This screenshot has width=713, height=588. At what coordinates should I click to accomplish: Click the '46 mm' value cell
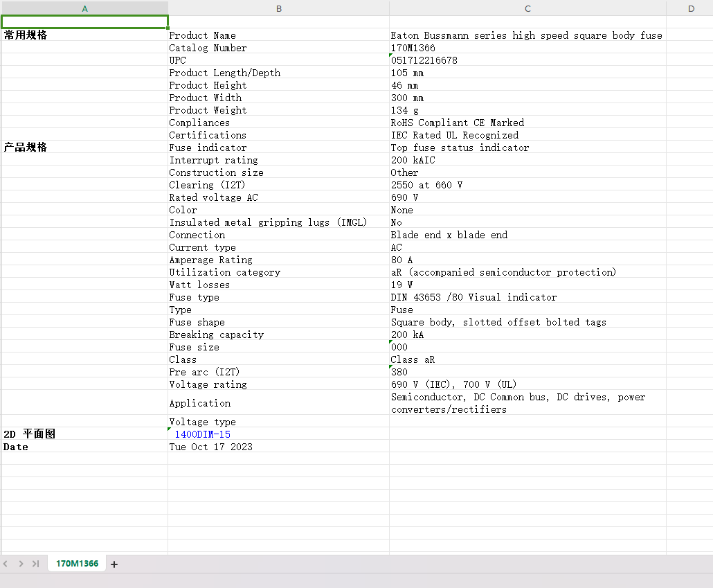click(x=527, y=85)
